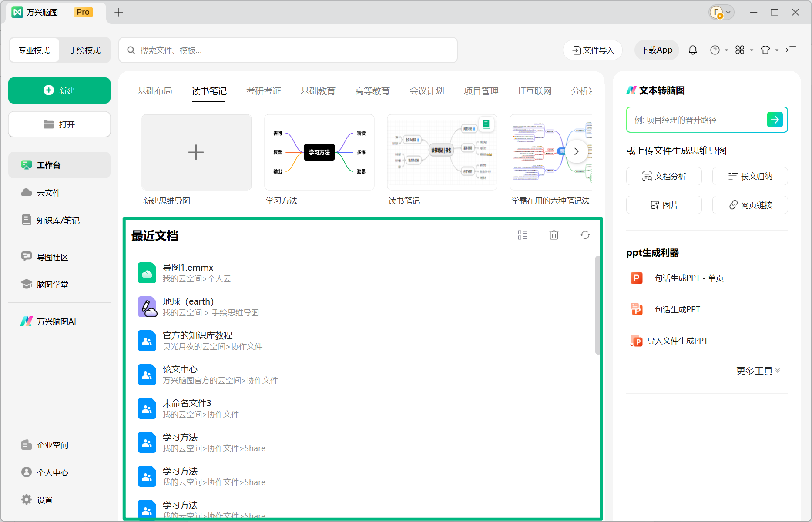Open the apps grid dropdown
This screenshot has height=522, width=812.
[x=744, y=50]
